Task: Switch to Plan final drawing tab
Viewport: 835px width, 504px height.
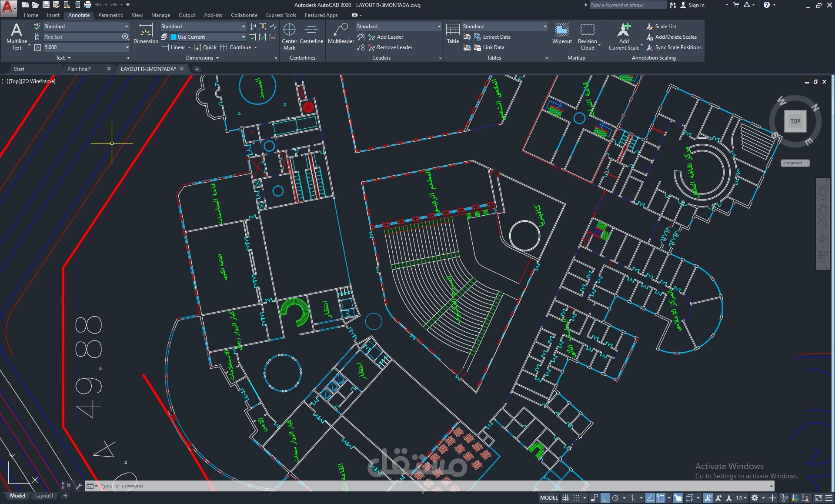Action: (79, 69)
